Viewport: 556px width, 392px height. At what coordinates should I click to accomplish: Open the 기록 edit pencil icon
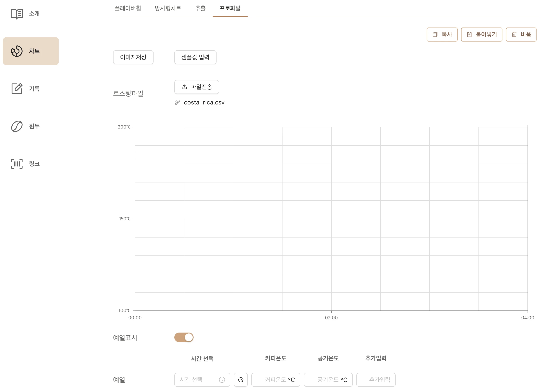[x=17, y=88]
